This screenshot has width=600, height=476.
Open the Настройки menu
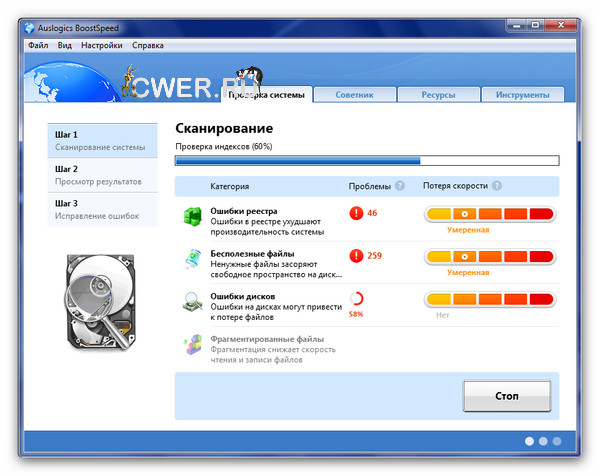click(x=101, y=45)
